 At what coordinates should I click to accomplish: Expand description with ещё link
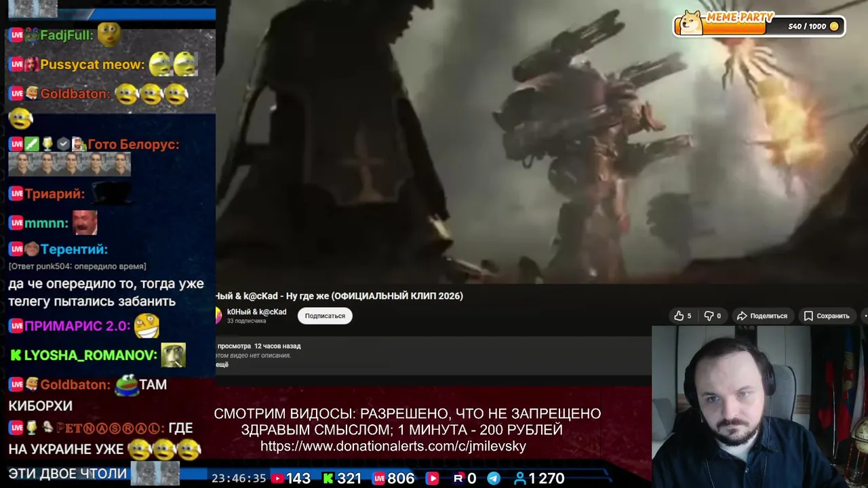pyautogui.click(x=222, y=365)
